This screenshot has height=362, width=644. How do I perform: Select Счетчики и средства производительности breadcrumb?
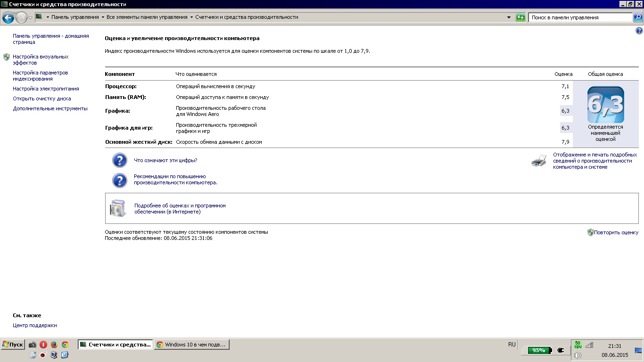click(247, 17)
